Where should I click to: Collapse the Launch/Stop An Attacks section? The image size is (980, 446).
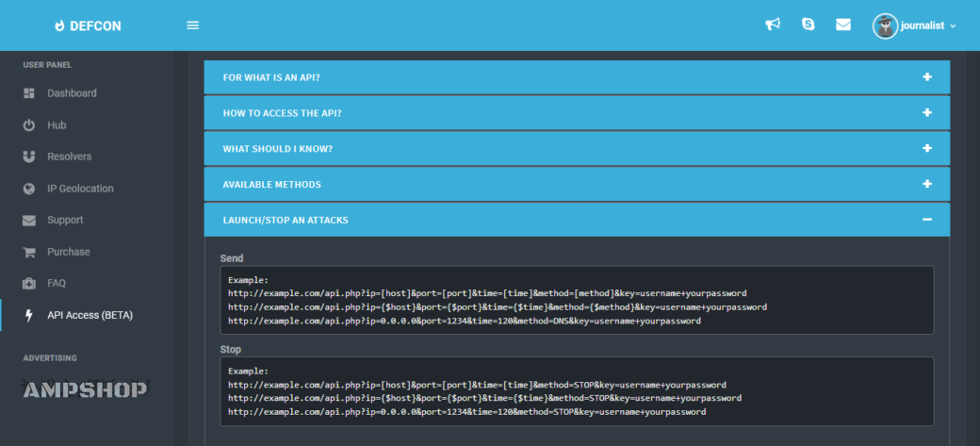click(x=927, y=220)
